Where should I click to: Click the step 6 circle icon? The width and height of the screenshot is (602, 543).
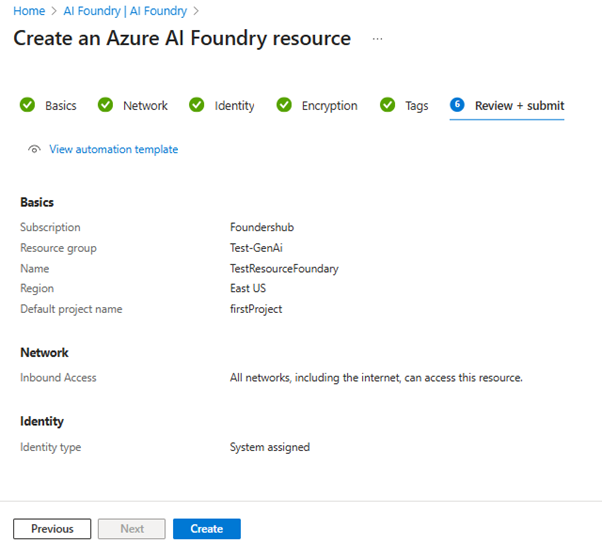[457, 104]
